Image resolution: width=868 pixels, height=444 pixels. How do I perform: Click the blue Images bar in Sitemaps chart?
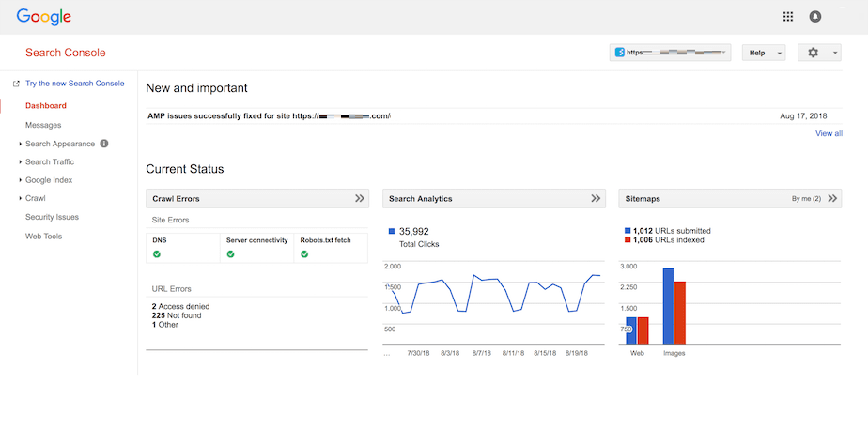[668, 306]
